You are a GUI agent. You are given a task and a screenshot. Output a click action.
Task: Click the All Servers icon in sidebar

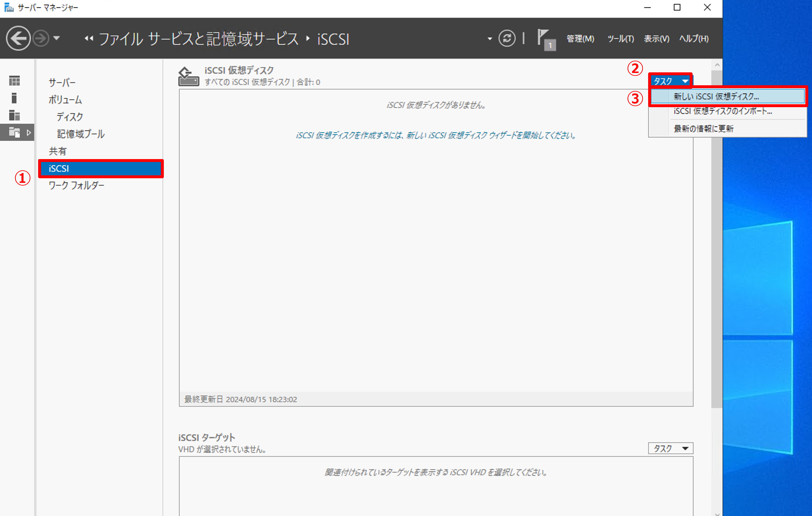[x=14, y=115]
